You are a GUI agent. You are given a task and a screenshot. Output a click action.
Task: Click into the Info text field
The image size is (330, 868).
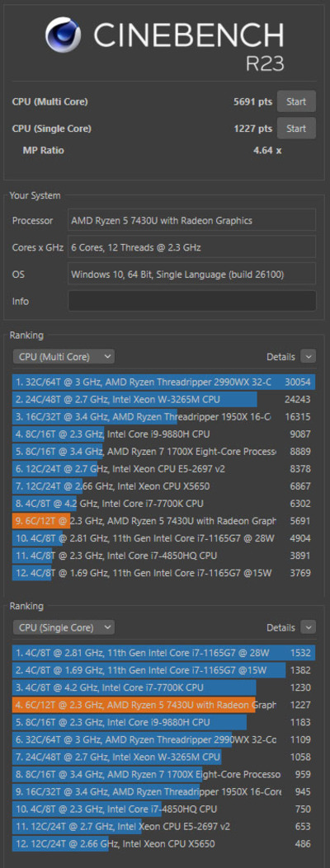point(192,301)
